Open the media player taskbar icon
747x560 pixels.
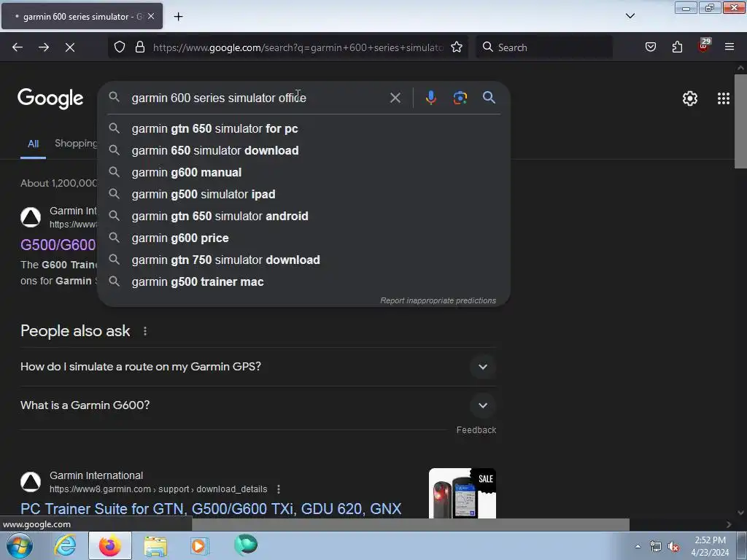pos(199,545)
